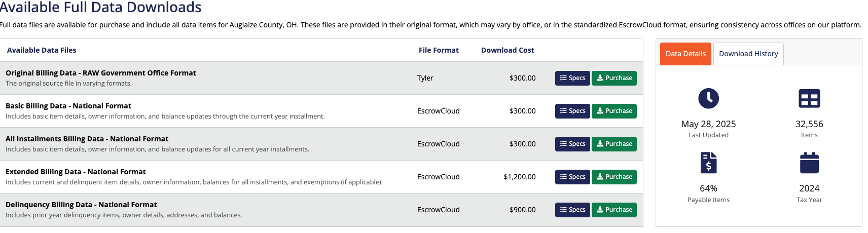Click 'The original source file in varying formats.' description
868x233 pixels.
point(68,84)
